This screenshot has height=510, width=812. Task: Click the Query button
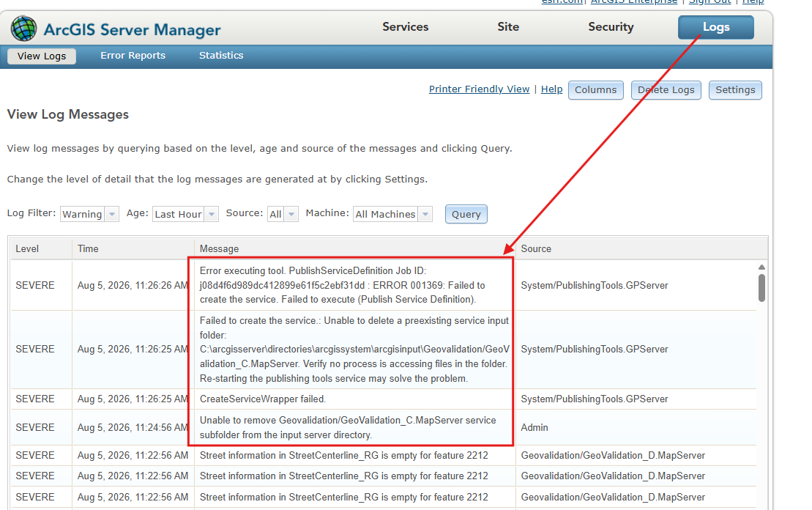[x=466, y=214]
